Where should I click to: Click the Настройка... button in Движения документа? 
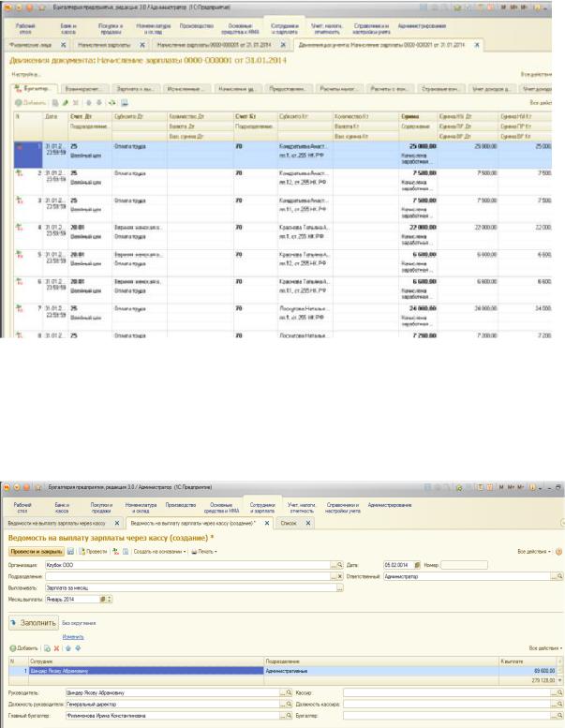[26, 74]
